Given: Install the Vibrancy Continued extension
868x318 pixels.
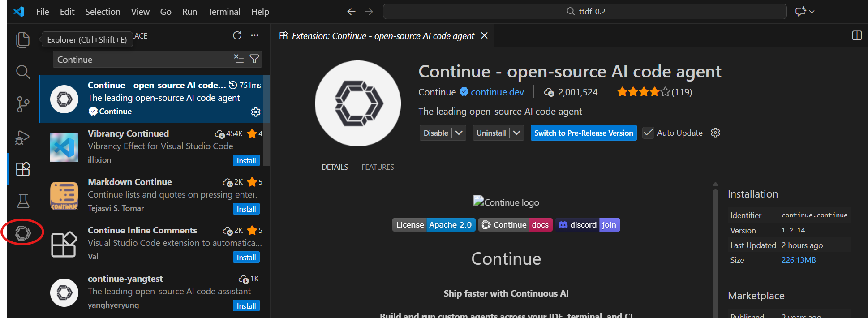Looking at the screenshot, I should click(246, 161).
